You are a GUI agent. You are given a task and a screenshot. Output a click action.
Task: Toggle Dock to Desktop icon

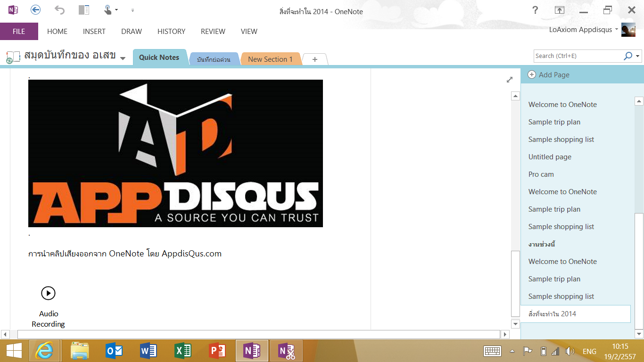84,10
